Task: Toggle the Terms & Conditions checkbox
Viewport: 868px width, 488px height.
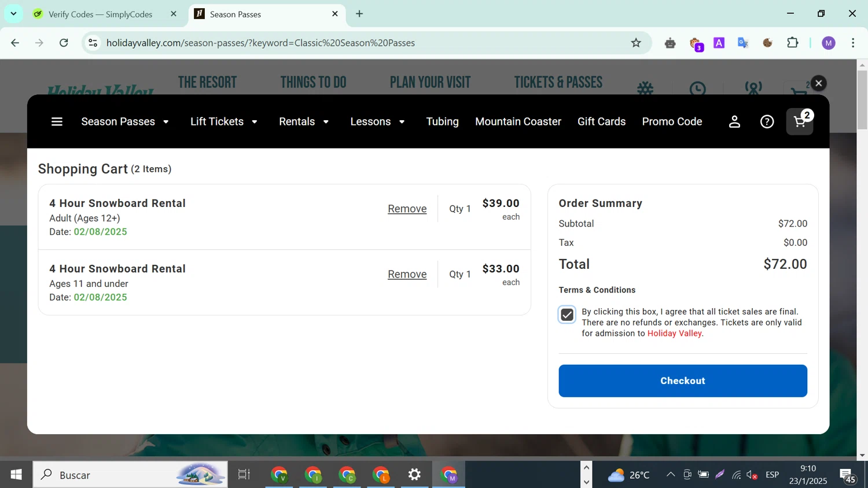Action: 567,315
